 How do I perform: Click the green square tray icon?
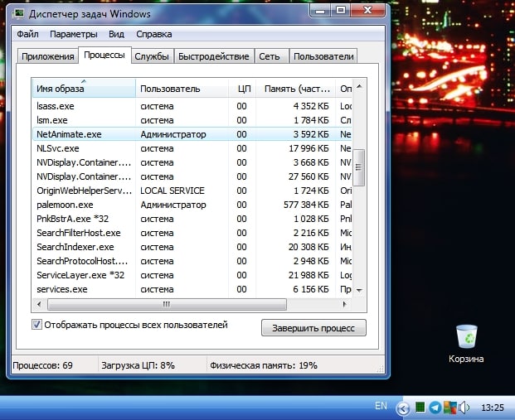tap(420, 408)
